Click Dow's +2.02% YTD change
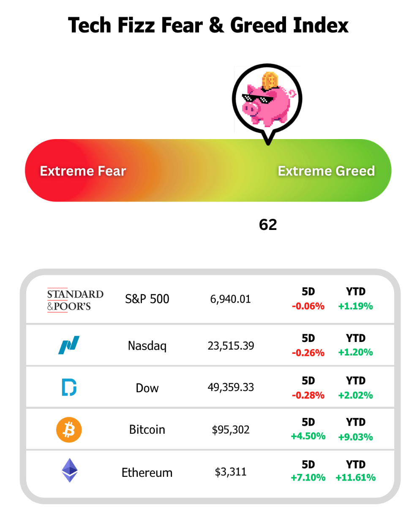Viewport: 420px width, 514px height. [x=355, y=395]
